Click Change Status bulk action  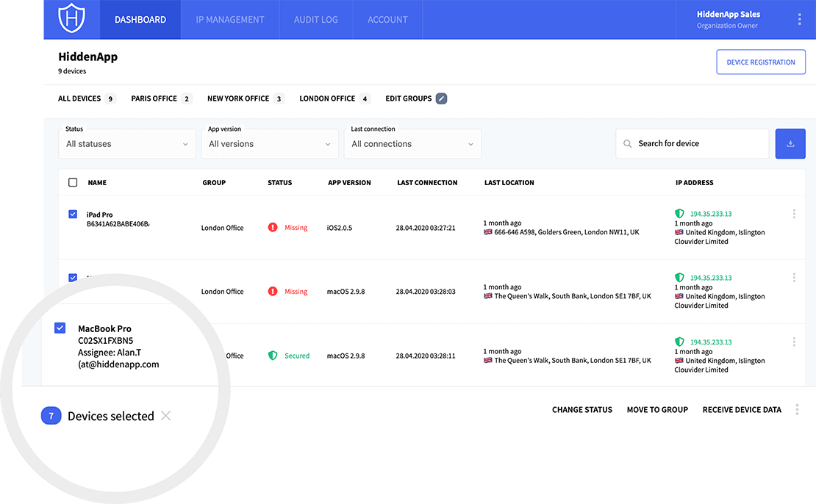tap(581, 410)
